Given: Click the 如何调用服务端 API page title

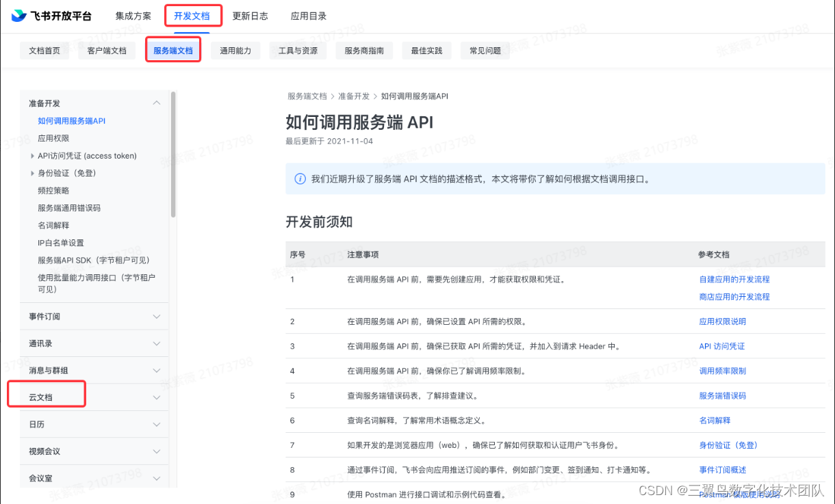Looking at the screenshot, I should coord(359,122).
